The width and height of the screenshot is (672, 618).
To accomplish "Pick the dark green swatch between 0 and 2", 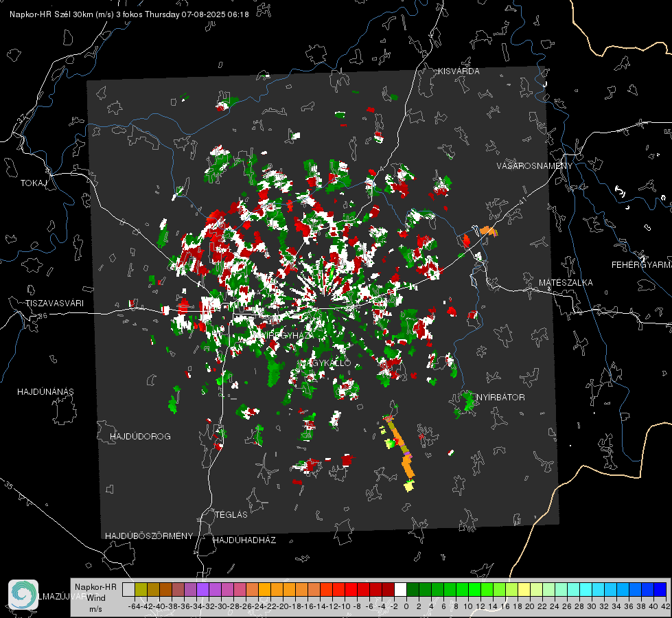I will click(413, 589).
